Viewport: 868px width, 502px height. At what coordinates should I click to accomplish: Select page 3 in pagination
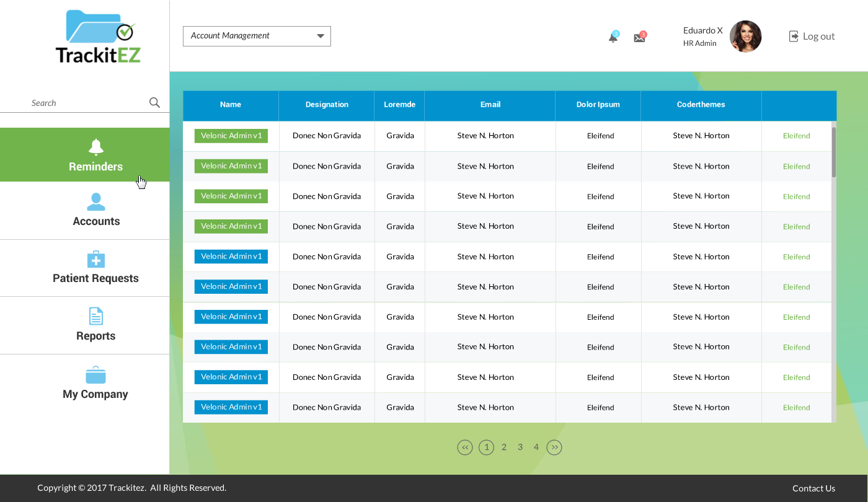tap(520, 447)
